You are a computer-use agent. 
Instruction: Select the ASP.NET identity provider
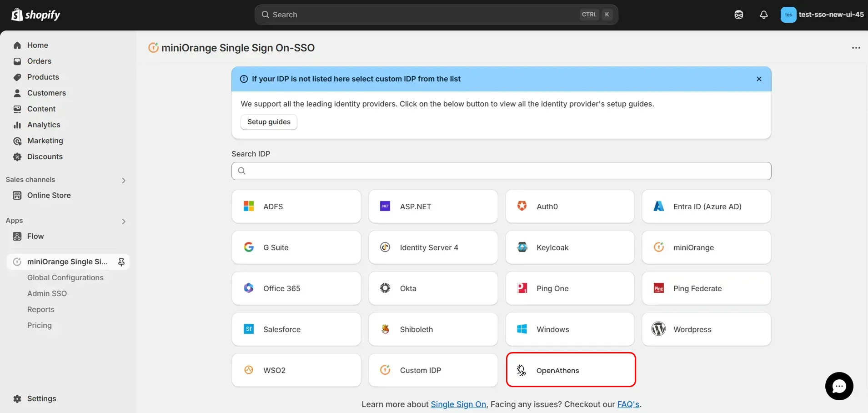(x=433, y=206)
